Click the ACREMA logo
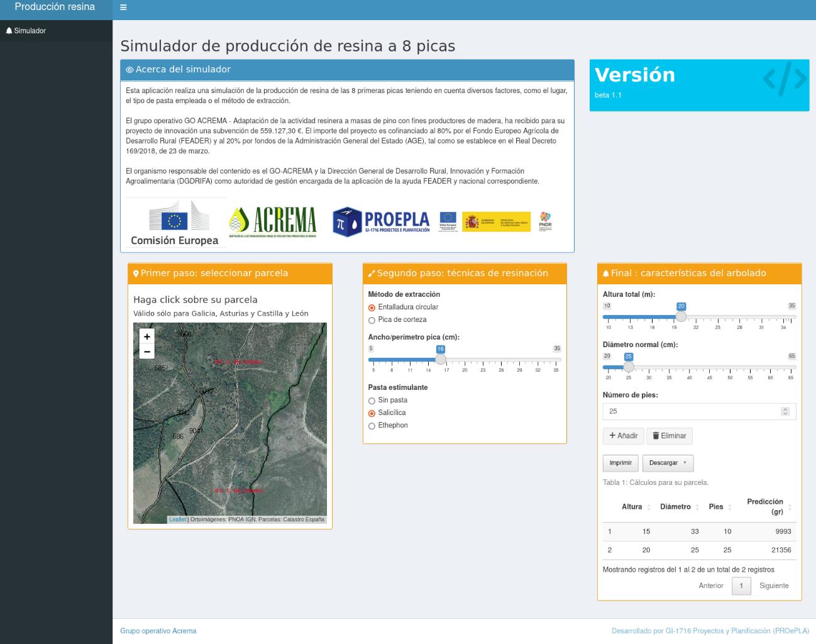This screenshot has width=816, height=644. point(272,222)
